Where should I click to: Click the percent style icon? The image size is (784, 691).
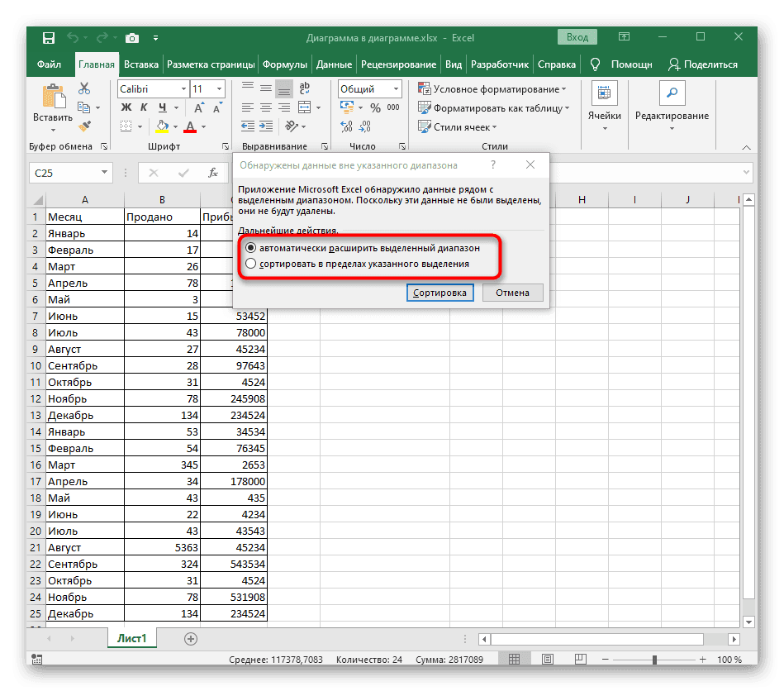(376, 108)
